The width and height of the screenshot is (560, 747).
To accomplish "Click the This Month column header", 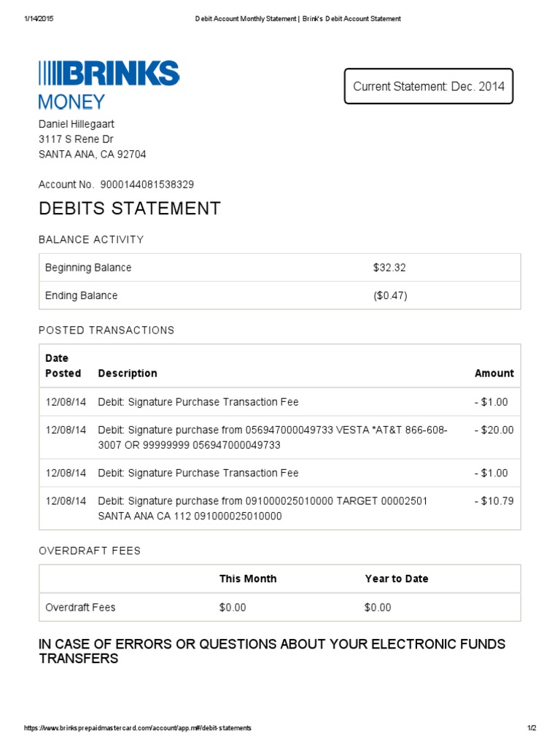I will coord(248,579).
